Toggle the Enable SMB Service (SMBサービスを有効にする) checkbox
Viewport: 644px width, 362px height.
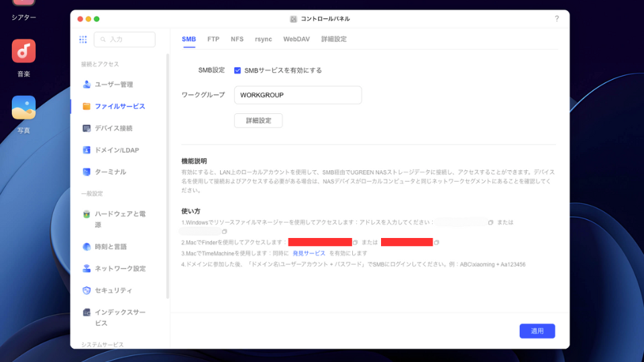(x=237, y=70)
